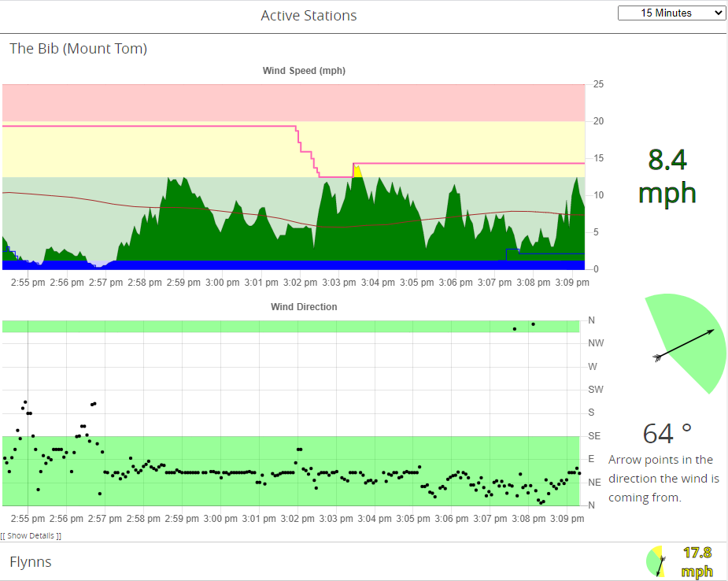Click the Wind Speed (mph) chart title
This screenshot has height=581, width=728.
pos(304,71)
